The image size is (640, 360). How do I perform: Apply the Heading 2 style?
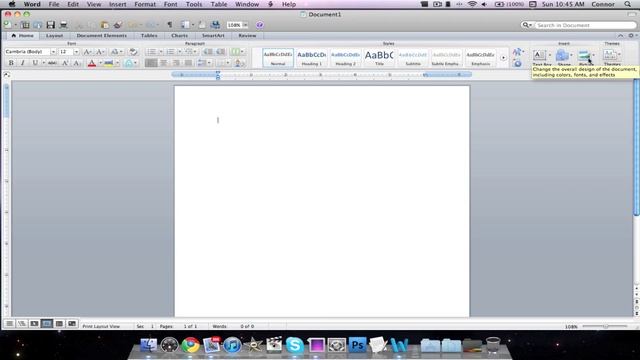point(345,58)
